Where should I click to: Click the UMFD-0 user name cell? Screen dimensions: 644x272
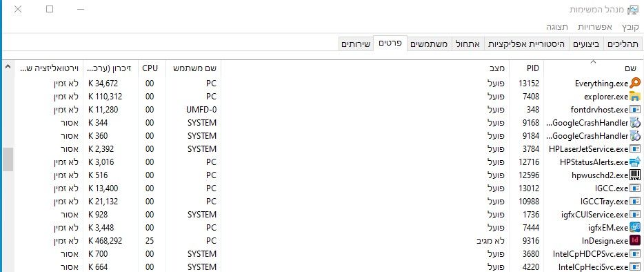tap(201, 110)
